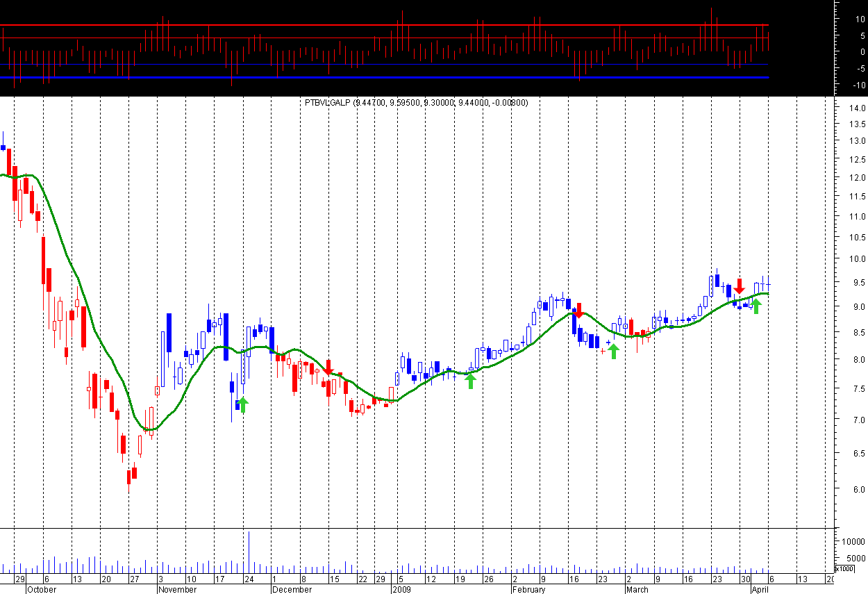This screenshot has width=868, height=594.
Task: Click the tall blue candle in early November
Action: point(169,342)
